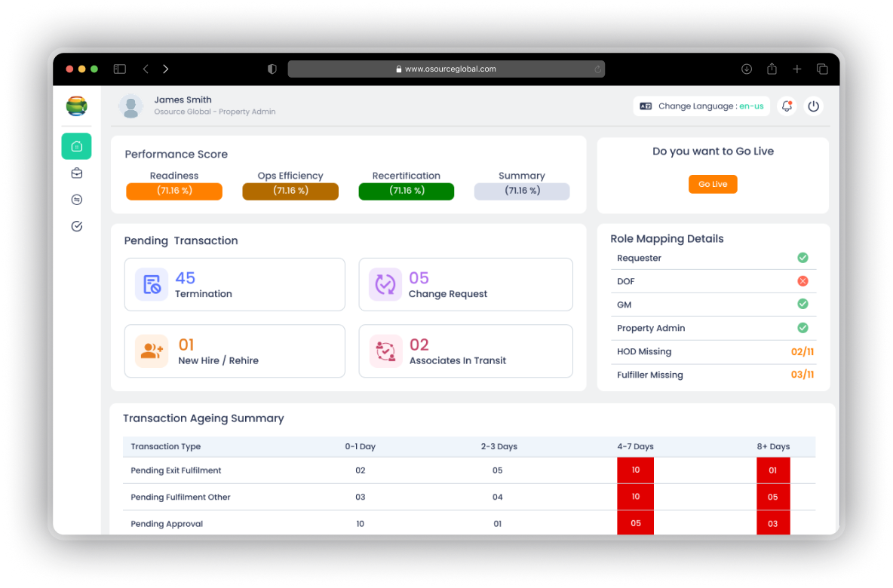
Task: Select the checkmark circle sidebar icon
Action: click(x=77, y=227)
